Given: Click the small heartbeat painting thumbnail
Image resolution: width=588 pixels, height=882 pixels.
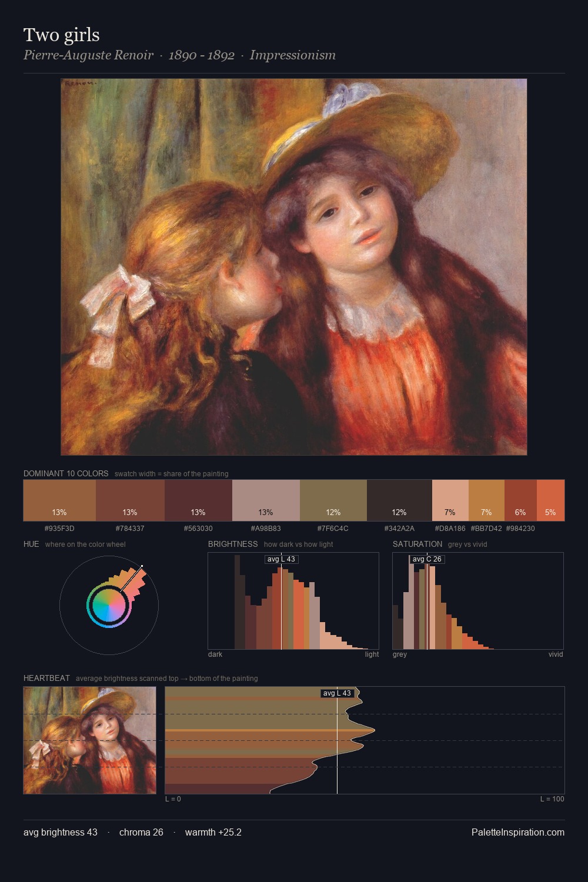Looking at the screenshot, I should 90,740.
